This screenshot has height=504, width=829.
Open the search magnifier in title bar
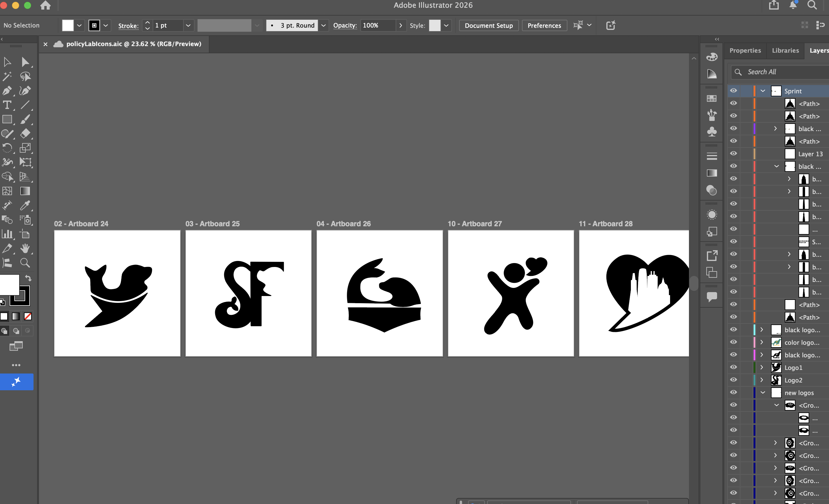click(812, 5)
